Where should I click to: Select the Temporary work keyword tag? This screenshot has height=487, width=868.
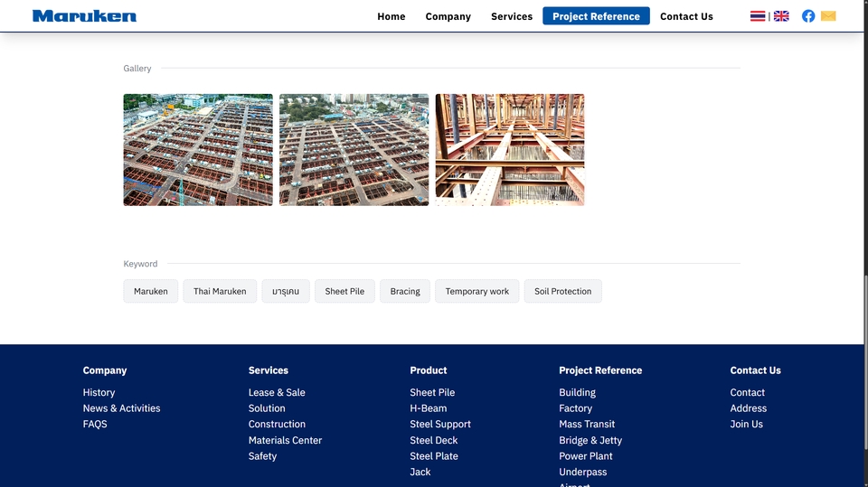(476, 291)
